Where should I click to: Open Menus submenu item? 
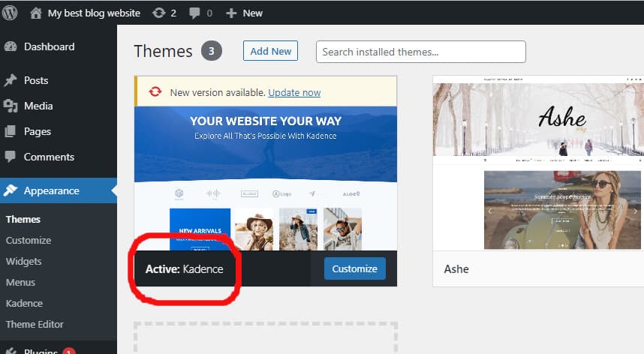click(x=20, y=282)
